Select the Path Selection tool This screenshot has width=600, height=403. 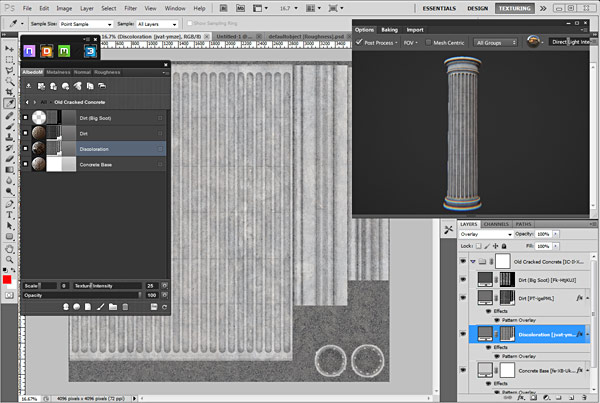pyautogui.click(x=9, y=225)
